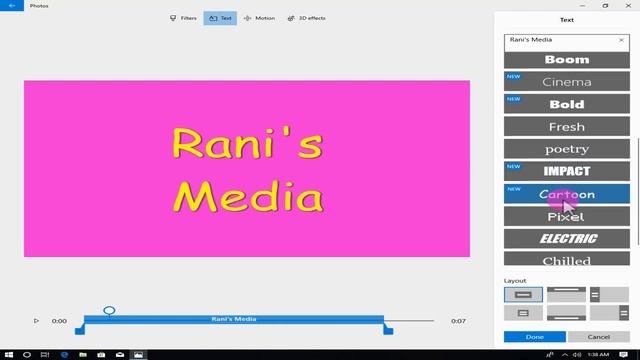640x360 pixels.
Task: Click the text style list scrollbar
Action: pos(638,192)
